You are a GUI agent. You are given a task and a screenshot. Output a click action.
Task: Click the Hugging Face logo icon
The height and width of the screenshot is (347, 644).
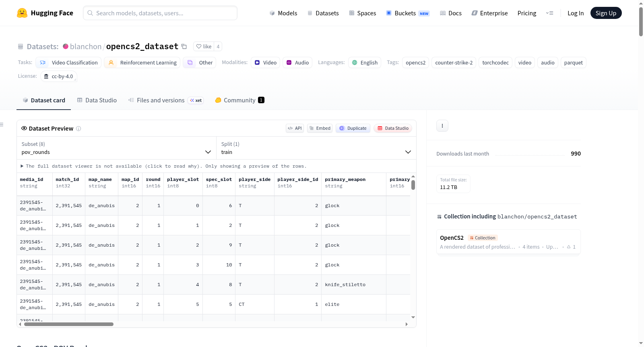click(x=22, y=13)
